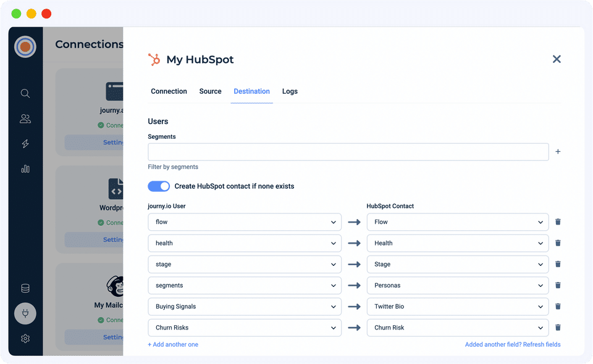Open the plug connections icon
Viewport: 593px width, 364px height.
25,313
